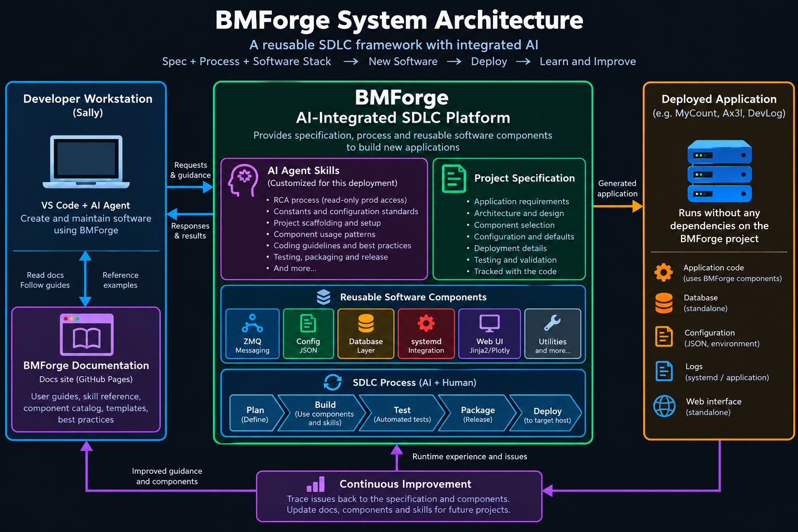Click 'Application requirements' bullet
Image resolution: width=798 pixels, height=532 pixels.
(522, 202)
